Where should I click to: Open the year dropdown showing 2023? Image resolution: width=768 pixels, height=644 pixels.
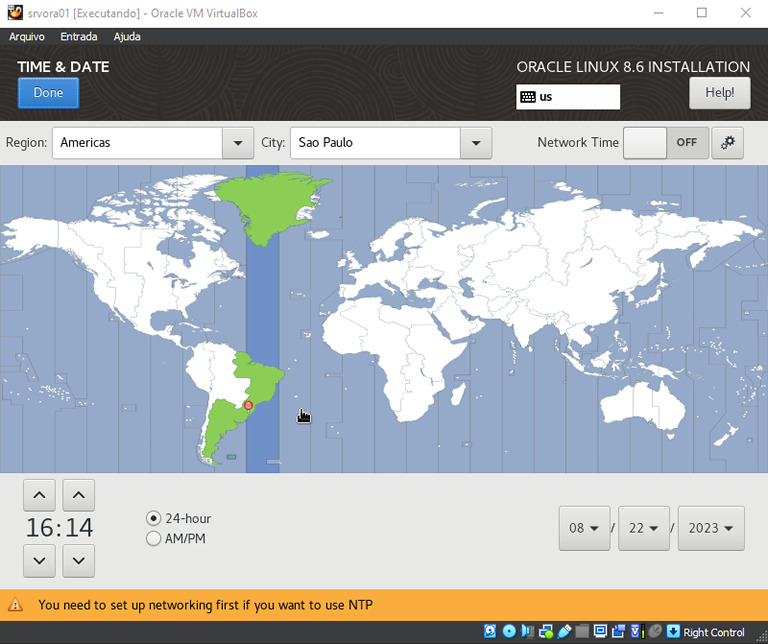click(711, 528)
